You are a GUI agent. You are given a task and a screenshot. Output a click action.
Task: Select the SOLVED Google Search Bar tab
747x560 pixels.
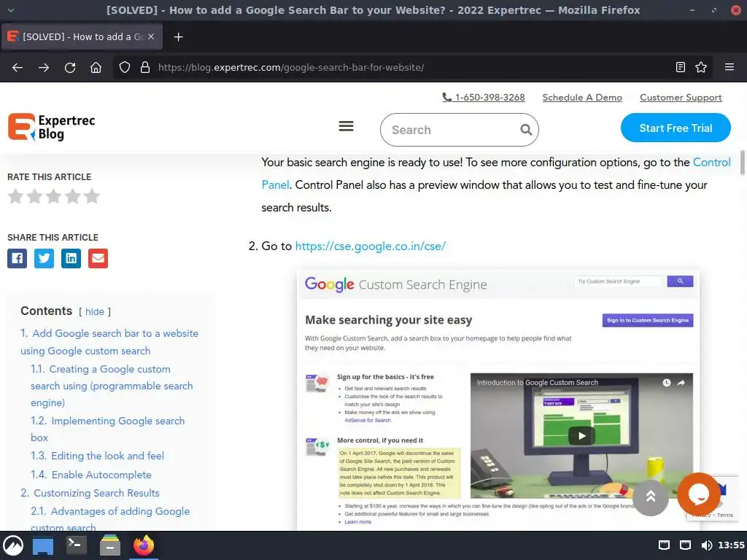82,36
